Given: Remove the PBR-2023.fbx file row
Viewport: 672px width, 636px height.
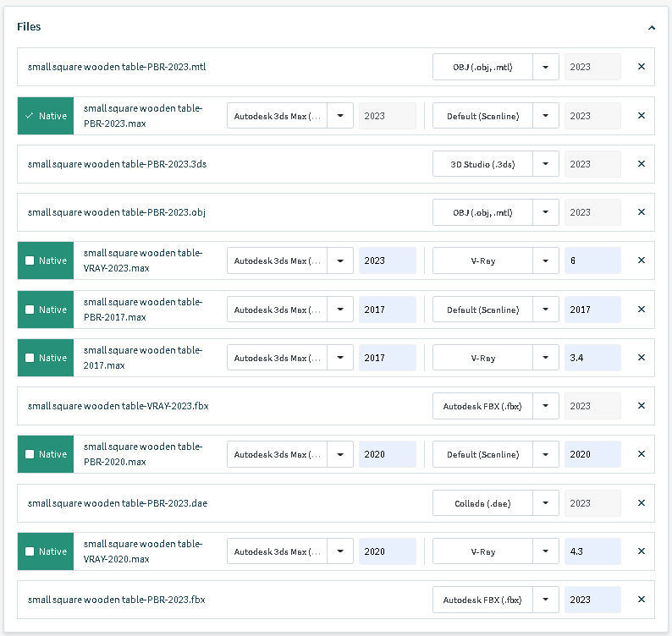Looking at the screenshot, I should point(641,600).
